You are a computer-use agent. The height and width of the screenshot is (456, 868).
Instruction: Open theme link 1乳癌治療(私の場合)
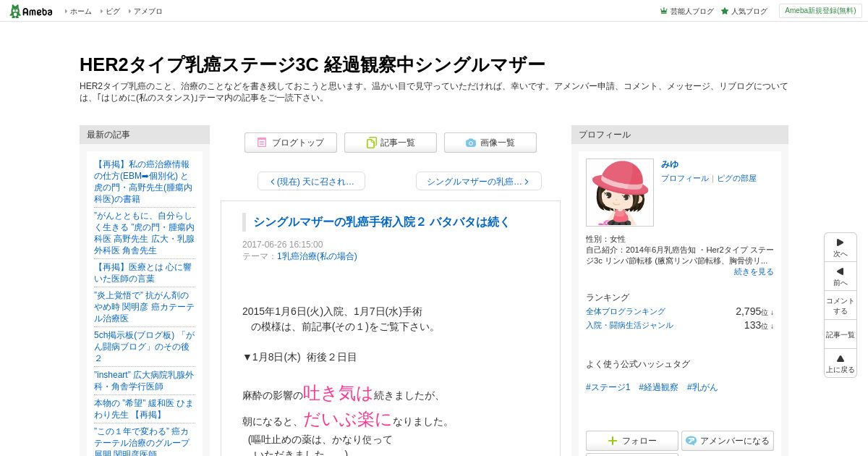coord(317,256)
